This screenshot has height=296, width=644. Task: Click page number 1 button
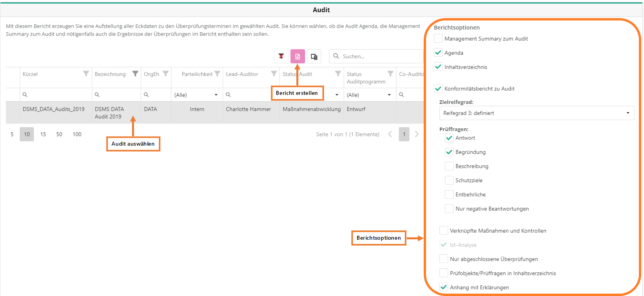point(404,134)
